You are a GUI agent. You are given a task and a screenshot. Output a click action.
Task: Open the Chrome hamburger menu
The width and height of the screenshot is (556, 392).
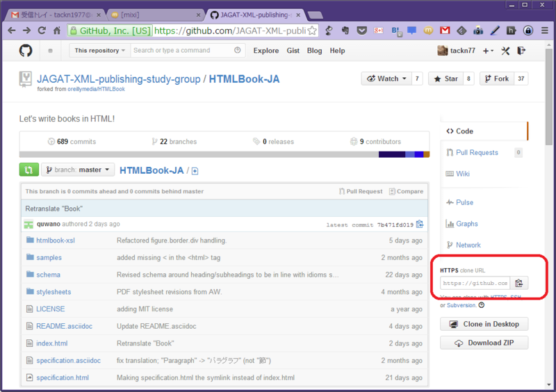(x=545, y=31)
